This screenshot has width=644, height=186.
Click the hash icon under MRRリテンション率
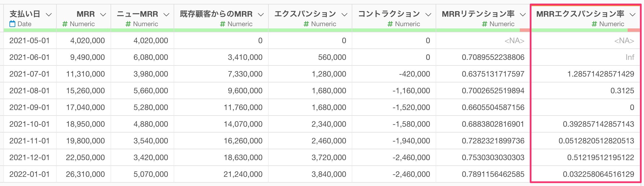click(x=485, y=24)
